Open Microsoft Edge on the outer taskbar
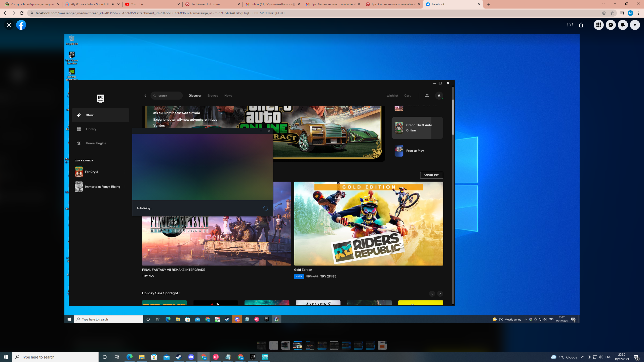Screen dimensions: 644x362 coord(129,357)
